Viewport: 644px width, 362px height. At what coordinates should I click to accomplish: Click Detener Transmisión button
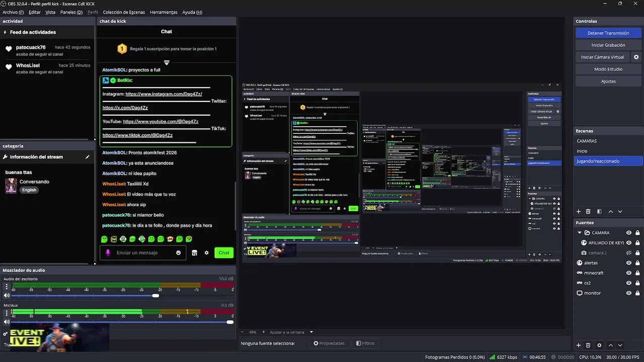(x=608, y=33)
